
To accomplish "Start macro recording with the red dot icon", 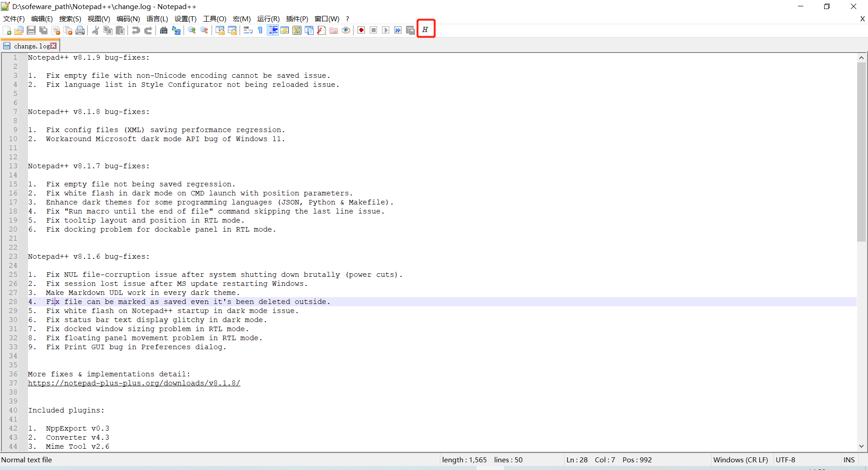I will click(x=361, y=30).
